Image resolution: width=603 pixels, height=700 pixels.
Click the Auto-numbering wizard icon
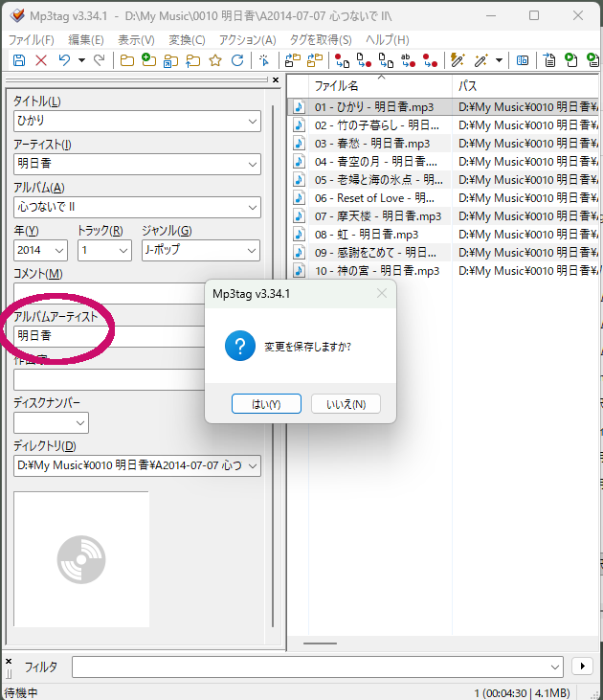tap(523, 59)
